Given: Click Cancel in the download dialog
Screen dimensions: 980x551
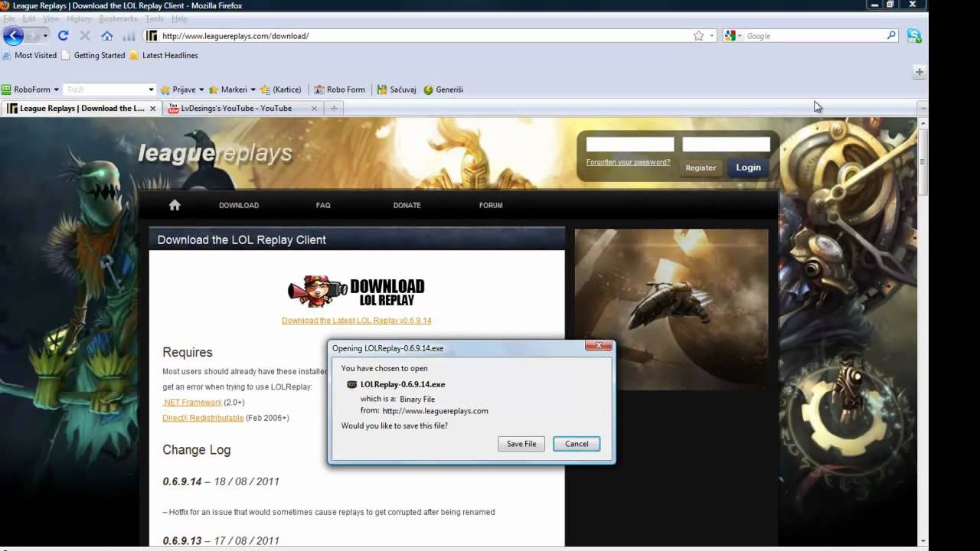Looking at the screenshot, I should click(577, 444).
